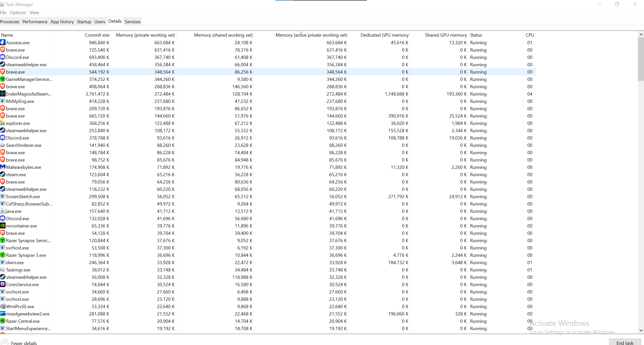The width and height of the screenshot is (644, 345).
Task: Click the Razer Central.exe icon
Action: point(3,321)
